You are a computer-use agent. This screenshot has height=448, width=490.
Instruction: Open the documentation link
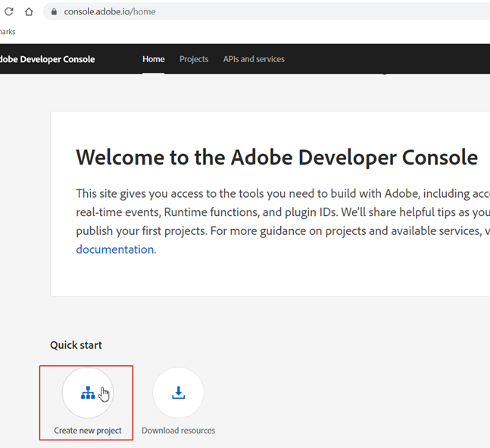pyautogui.click(x=116, y=249)
